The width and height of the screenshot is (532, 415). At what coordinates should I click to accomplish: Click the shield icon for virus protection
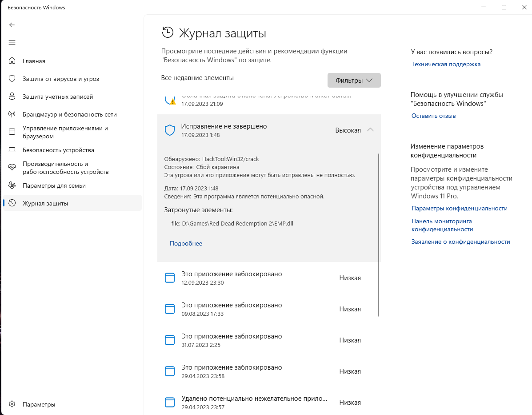click(12, 79)
